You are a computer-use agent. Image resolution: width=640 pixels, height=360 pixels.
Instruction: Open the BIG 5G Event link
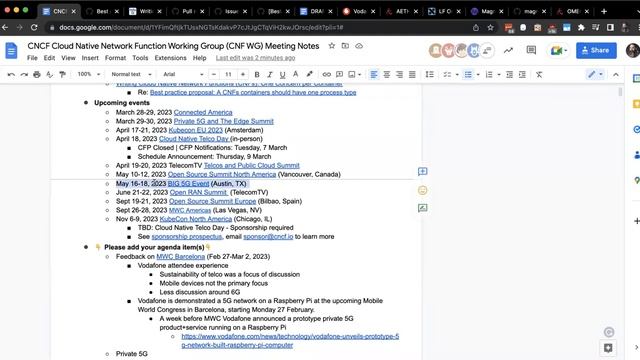(189, 184)
